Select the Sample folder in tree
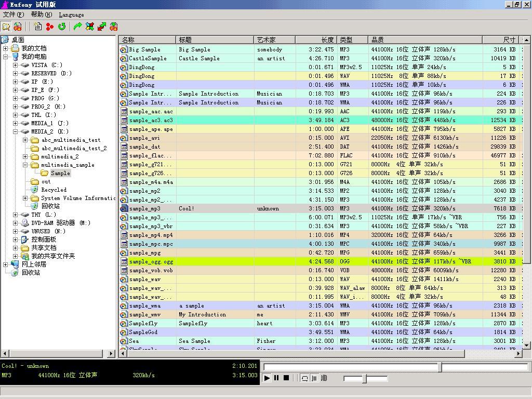Image resolution: width=532 pixels, height=399 pixels. pos(60,173)
